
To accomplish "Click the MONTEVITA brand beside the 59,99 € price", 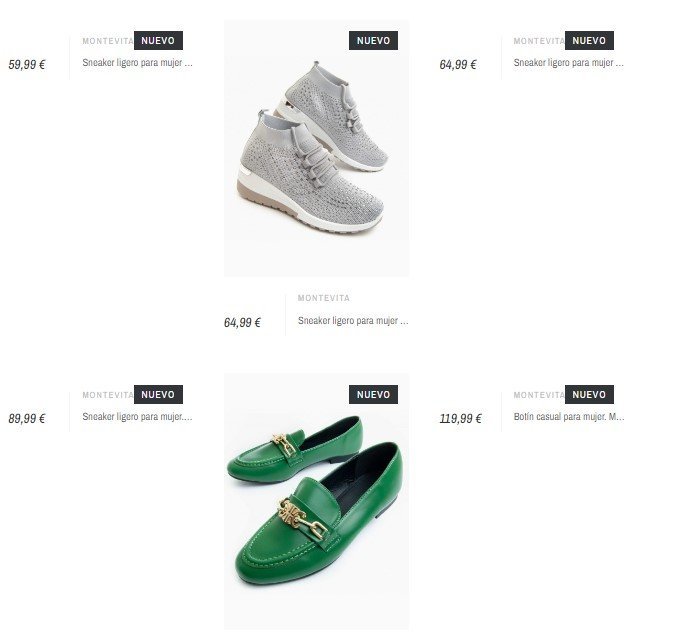I will [x=108, y=41].
